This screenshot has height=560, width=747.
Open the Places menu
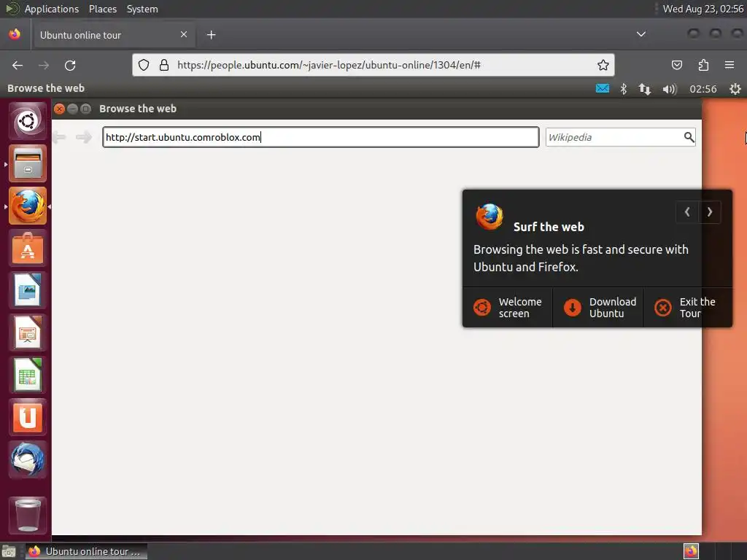[103, 9]
